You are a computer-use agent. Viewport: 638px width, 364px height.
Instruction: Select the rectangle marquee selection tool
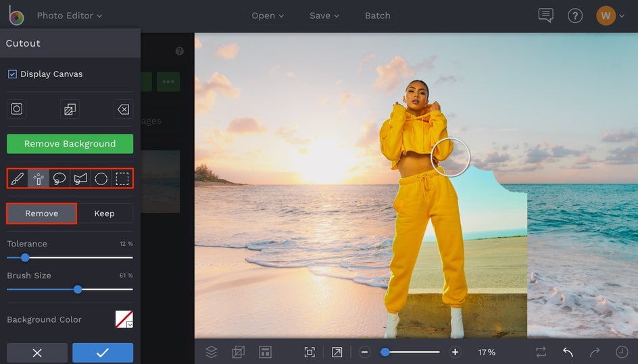coord(122,179)
